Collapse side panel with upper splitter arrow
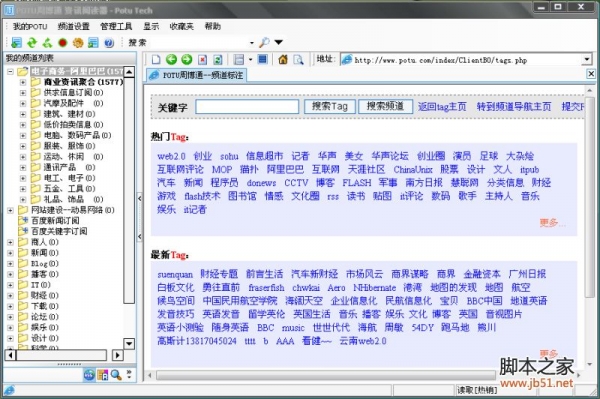The height and width of the screenshot is (399, 600). [x=139, y=198]
